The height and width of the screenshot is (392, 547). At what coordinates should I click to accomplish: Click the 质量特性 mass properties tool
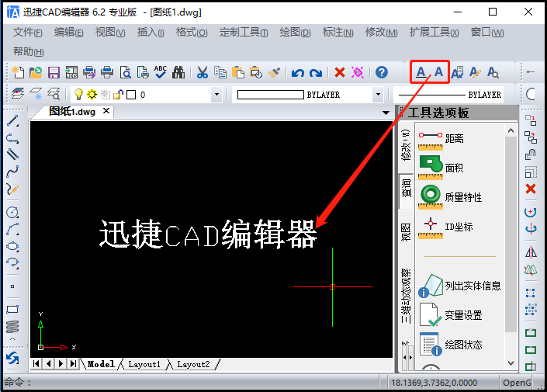pyautogui.click(x=450, y=197)
